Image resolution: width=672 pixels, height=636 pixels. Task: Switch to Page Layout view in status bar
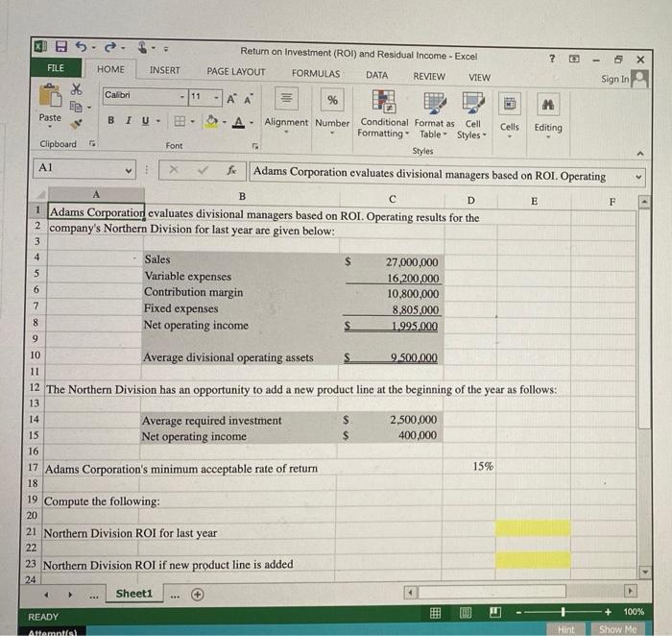point(466,613)
